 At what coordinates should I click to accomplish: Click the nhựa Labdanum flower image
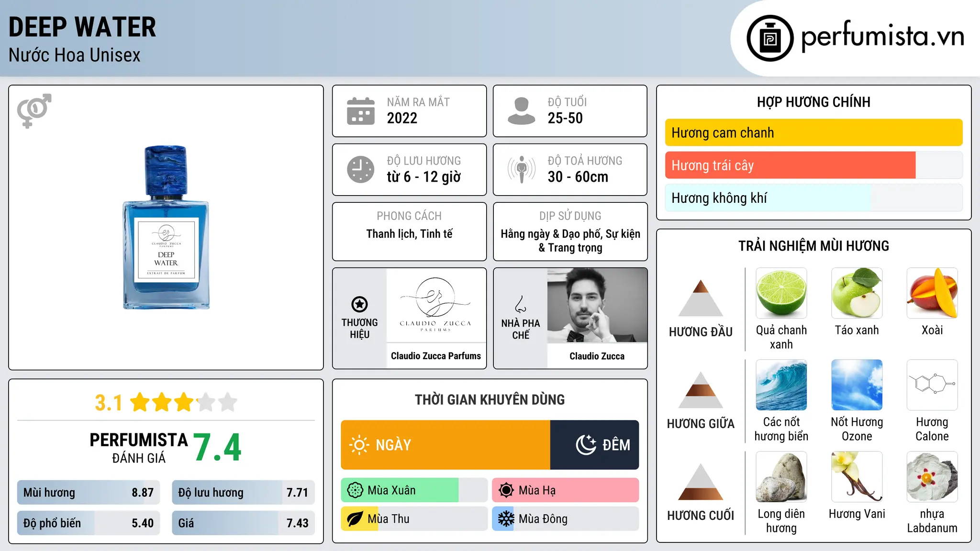pos(932,477)
